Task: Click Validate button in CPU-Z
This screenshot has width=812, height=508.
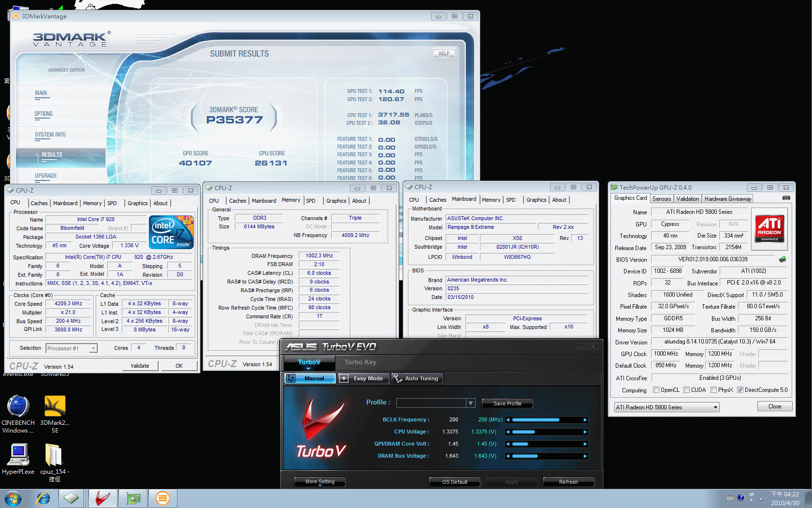Action: (x=140, y=366)
